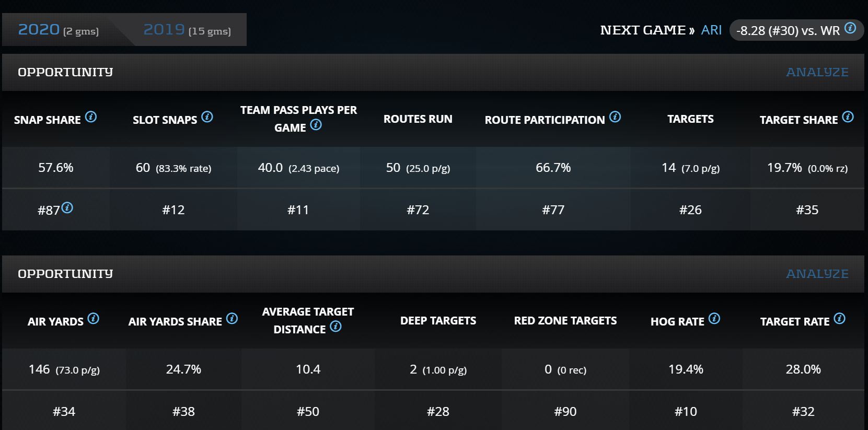The image size is (868, 430).
Task: Show the Route Participation info icon
Action: click(x=615, y=117)
